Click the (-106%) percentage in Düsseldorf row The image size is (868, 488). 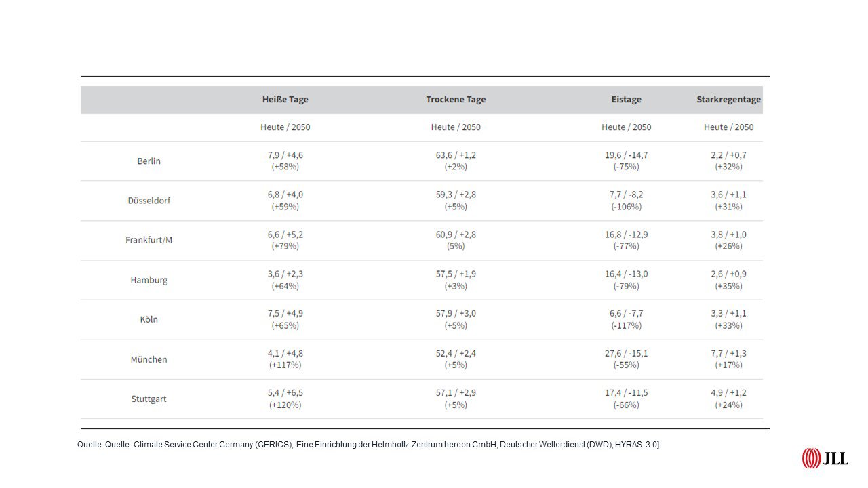pyautogui.click(x=626, y=207)
